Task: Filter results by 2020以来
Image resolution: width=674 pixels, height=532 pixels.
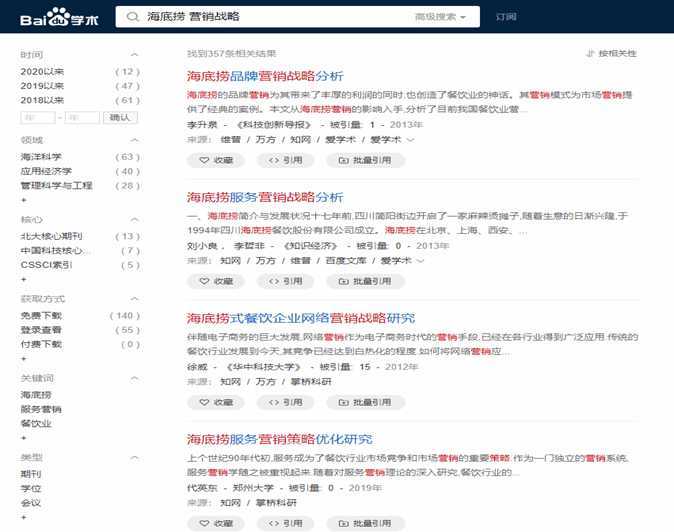Action: [x=42, y=71]
